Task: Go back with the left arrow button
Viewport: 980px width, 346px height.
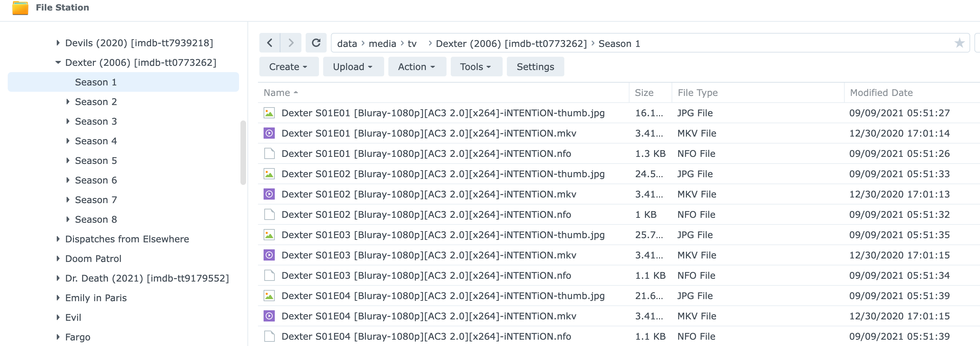Action: coord(270,43)
